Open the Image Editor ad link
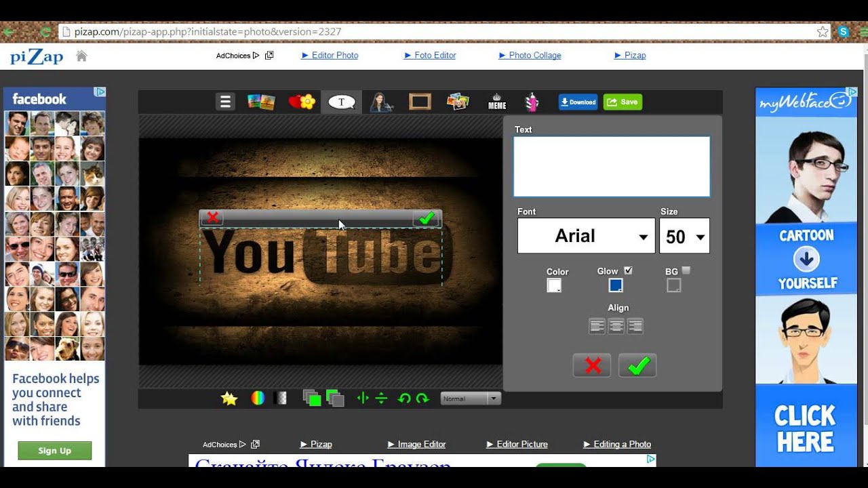Viewport: 868px width, 488px height. point(416,445)
